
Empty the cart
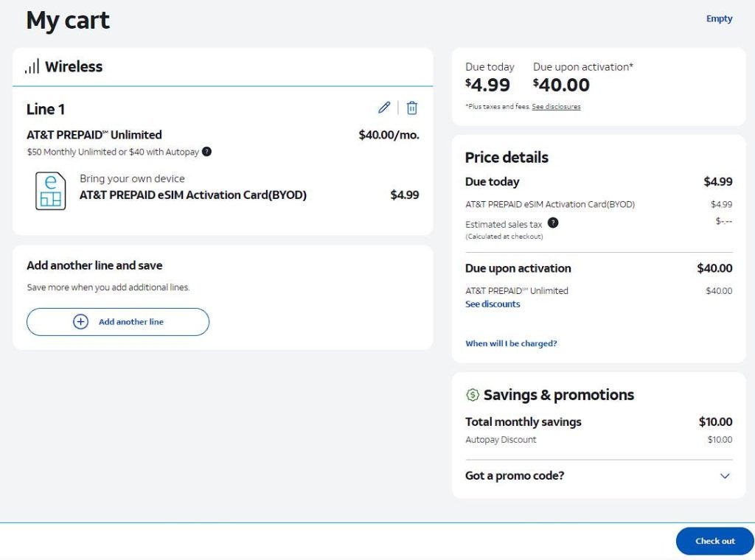719,19
